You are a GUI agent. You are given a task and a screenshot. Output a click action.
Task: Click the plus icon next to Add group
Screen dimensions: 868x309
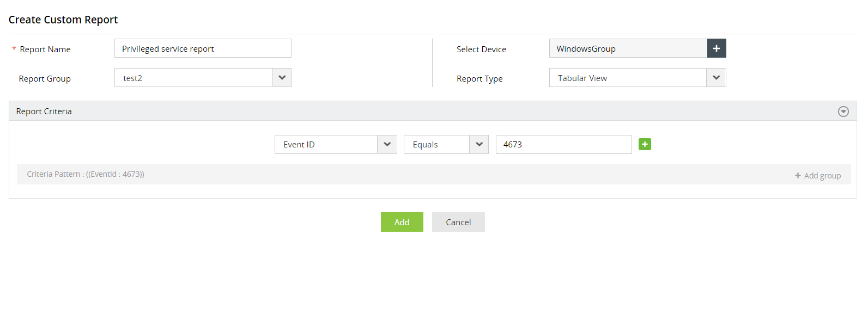coord(798,176)
